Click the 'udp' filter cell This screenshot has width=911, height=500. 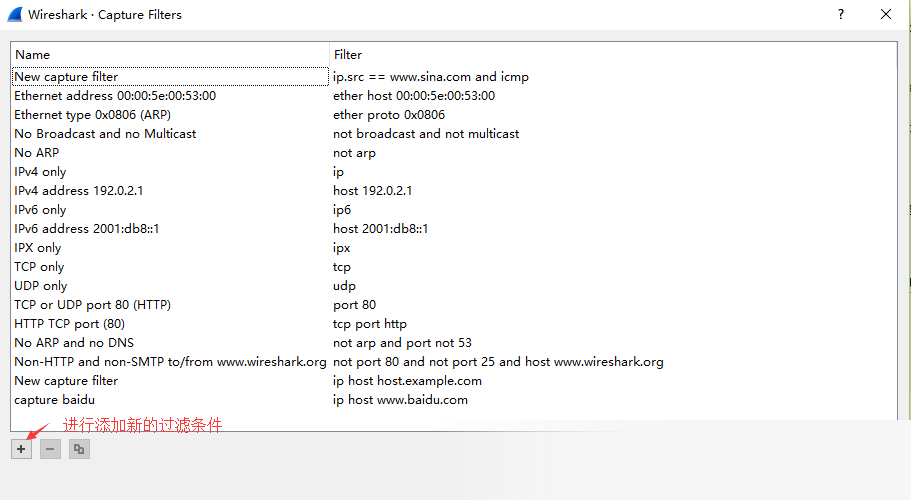[x=344, y=286]
